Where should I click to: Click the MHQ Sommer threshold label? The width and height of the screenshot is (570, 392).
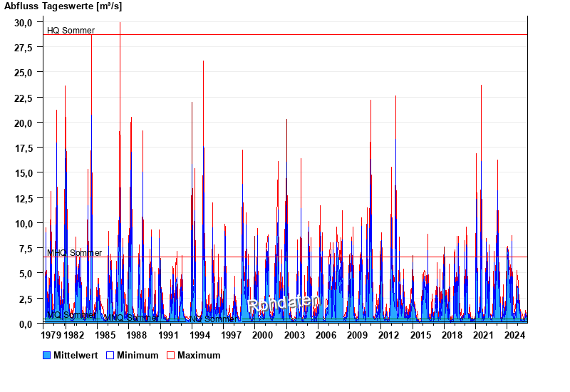pyautogui.click(x=74, y=253)
